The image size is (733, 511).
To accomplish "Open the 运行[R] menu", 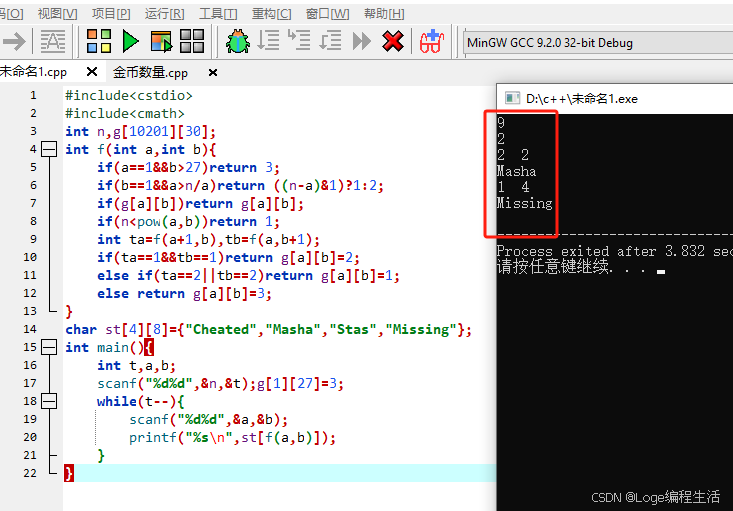I will click(x=165, y=14).
